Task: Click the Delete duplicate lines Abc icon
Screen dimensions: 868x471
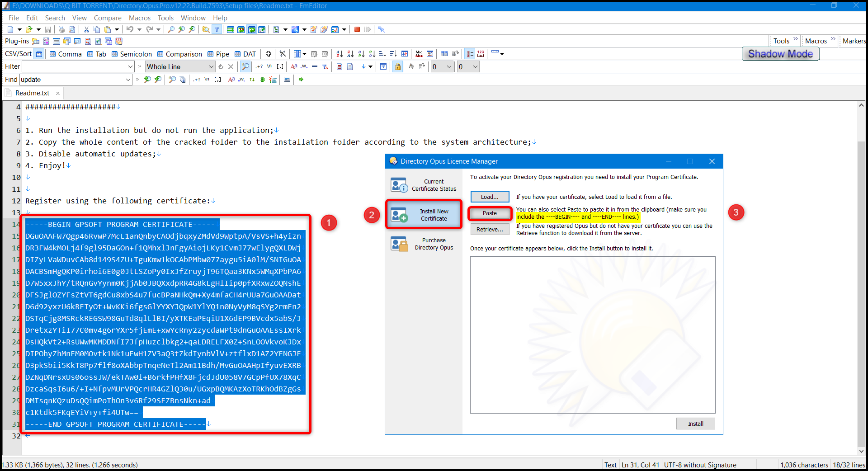Action: tap(419, 54)
